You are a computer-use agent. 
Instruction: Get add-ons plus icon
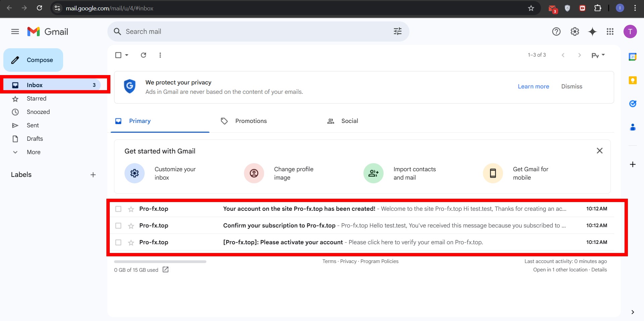coord(633,164)
